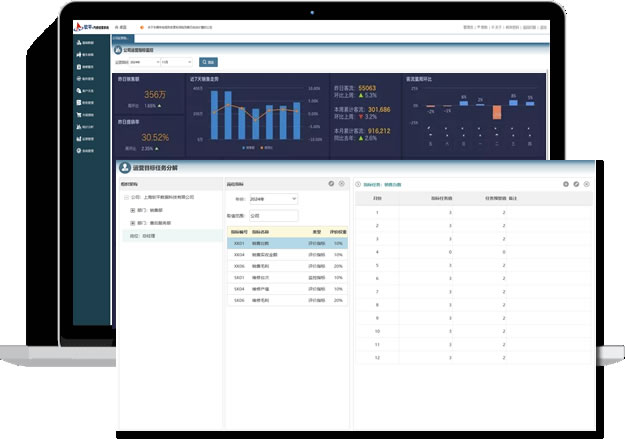
Task: Click the last icon at the sidebar bottom
Action: pyautogui.click(x=78, y=152)
